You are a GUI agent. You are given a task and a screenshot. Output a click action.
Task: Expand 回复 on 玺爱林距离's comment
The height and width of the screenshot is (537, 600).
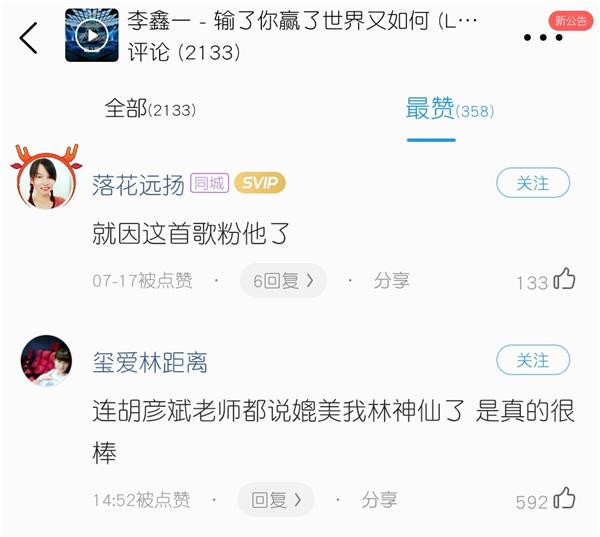[x=276, y=499]
